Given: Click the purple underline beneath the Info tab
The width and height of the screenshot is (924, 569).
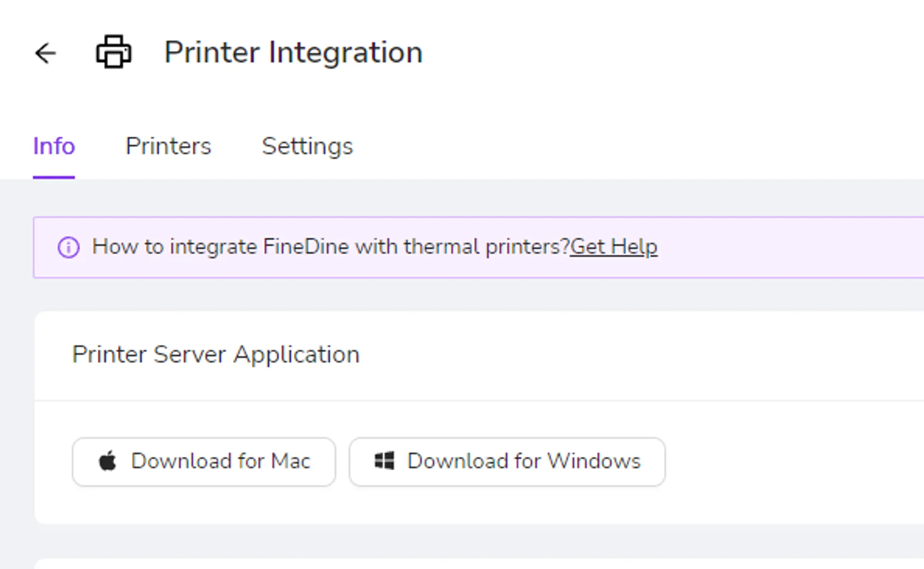Looking at the screenshot, I should pos(54,177).
